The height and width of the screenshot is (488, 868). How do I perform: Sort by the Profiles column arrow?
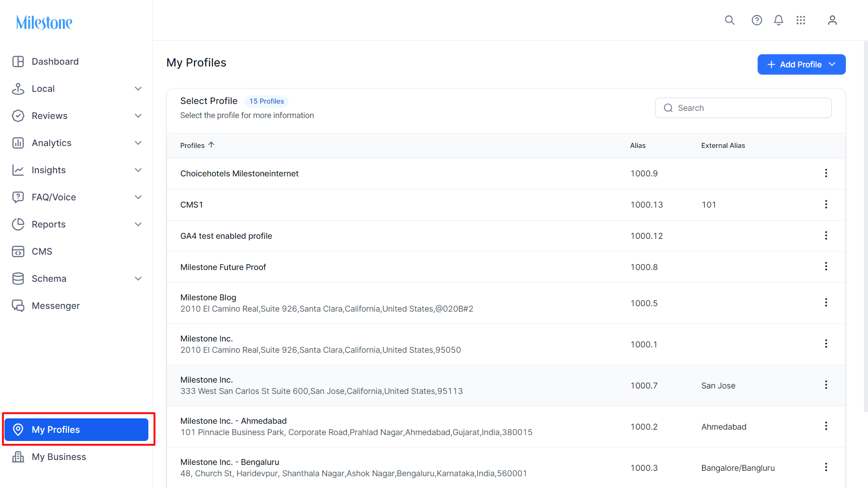[x=211, y=145]
